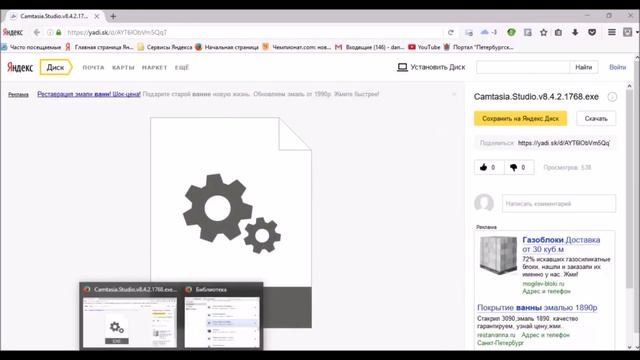Open the Firefox hamburger menu
This screenshot has height=360, width=640.
tap(611, 32)
